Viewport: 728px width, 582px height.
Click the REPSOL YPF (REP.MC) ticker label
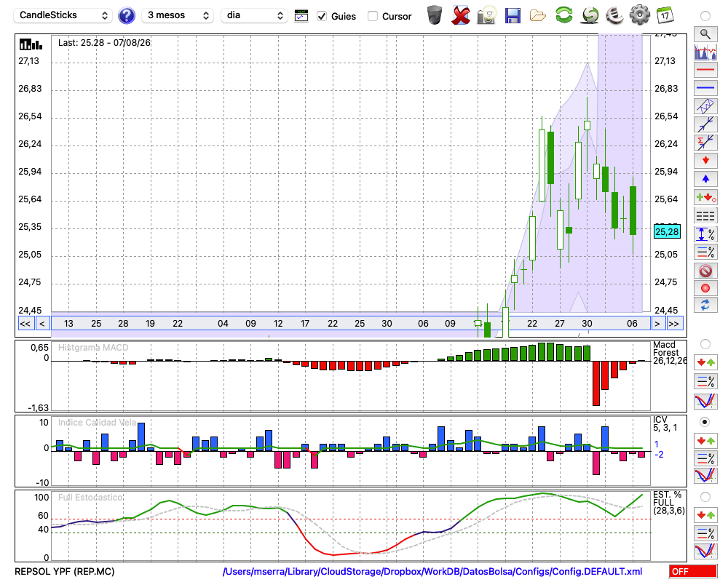65,571
